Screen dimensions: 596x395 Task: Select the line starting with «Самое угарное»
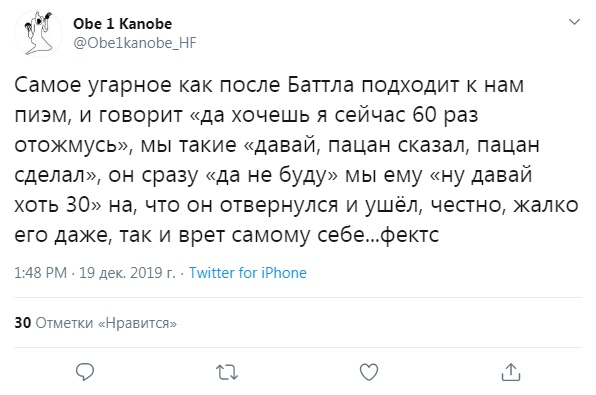point(269,85)
